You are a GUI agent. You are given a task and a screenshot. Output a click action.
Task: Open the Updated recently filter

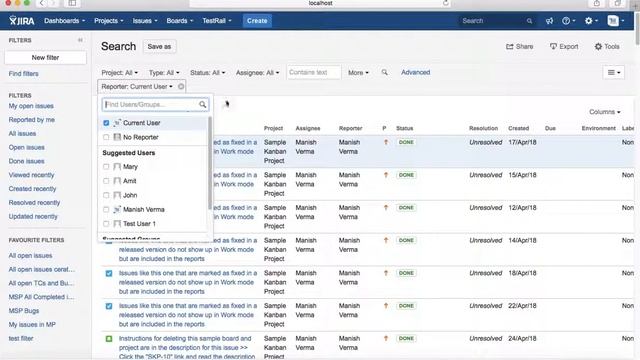point(33,216)
